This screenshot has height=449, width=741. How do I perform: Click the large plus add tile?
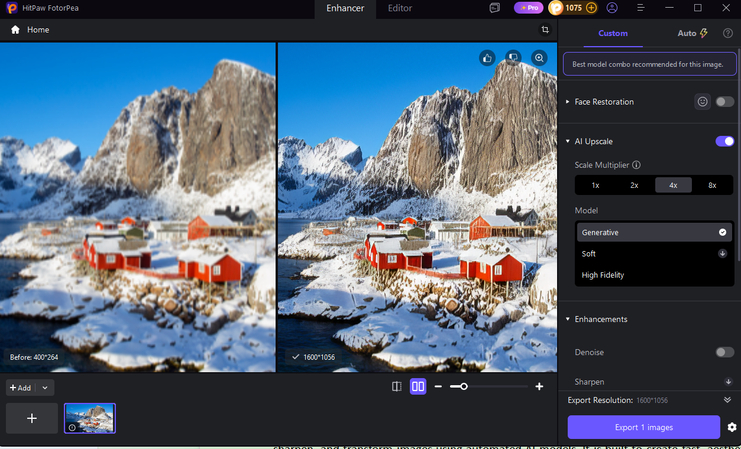[x=32, y=418]
